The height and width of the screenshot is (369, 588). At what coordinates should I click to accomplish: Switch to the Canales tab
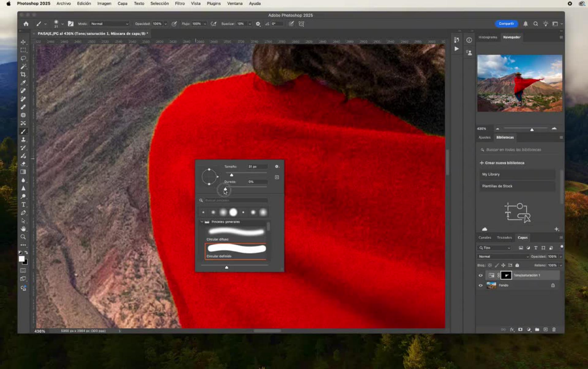click(484, 237)
